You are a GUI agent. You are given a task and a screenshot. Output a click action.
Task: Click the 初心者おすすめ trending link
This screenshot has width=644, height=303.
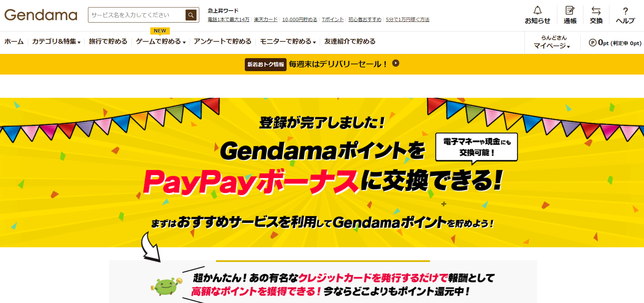pyautogui.click(x=365, y=19)
